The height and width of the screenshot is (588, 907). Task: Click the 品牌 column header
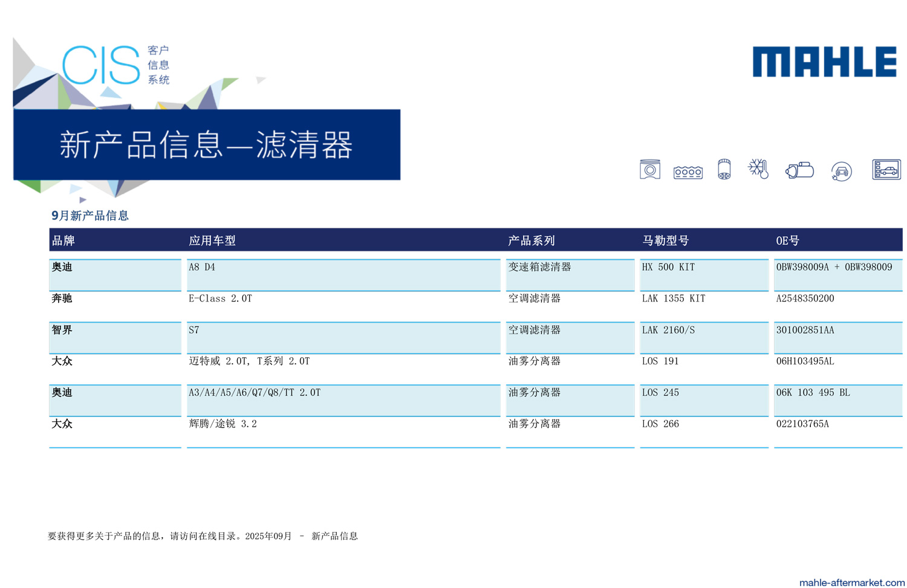pos(63,241)
